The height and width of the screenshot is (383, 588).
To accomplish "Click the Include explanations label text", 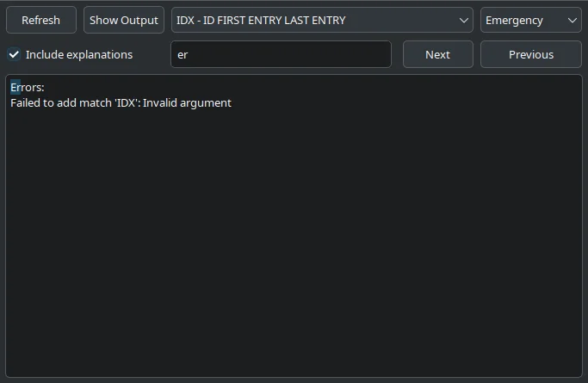I will point(79,54).
